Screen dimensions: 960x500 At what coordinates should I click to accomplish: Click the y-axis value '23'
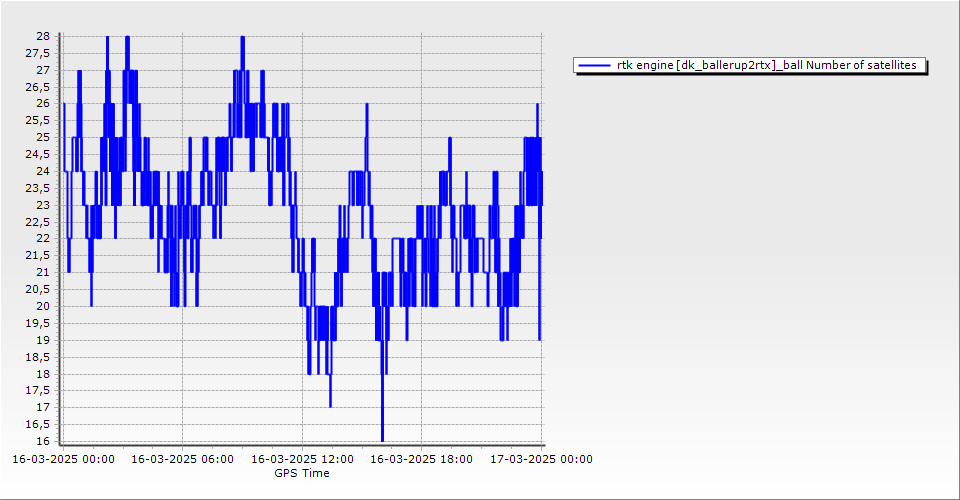tap(43, 205)
